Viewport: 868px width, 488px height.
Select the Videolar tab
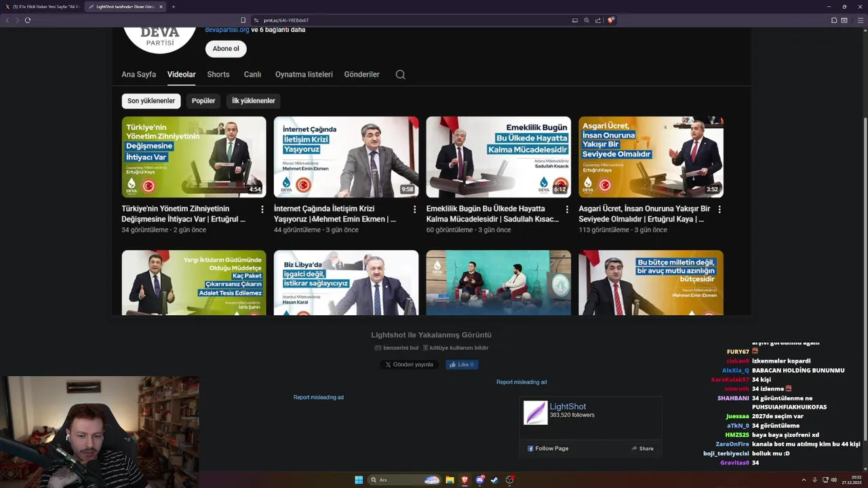tap(182, 75)
